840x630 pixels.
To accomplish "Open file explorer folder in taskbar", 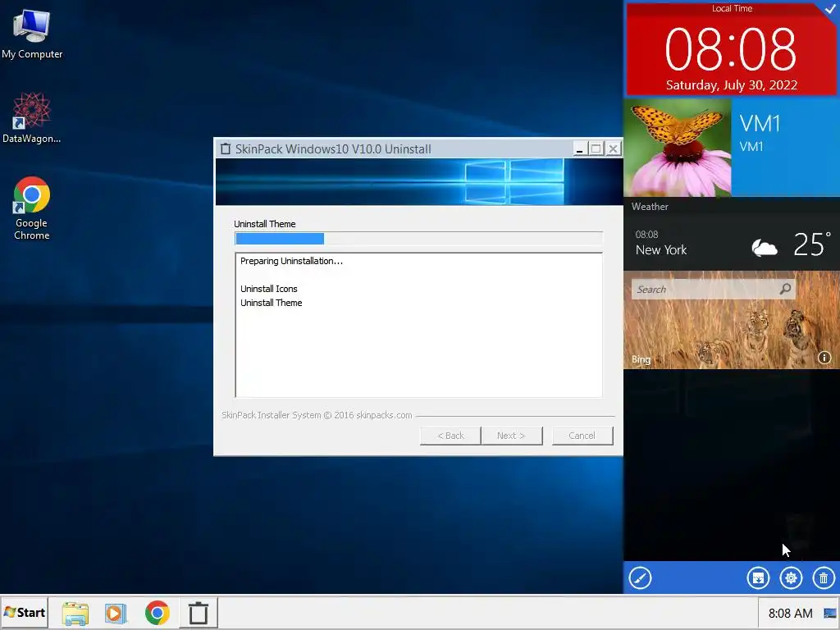I will [x=75, y=614].
